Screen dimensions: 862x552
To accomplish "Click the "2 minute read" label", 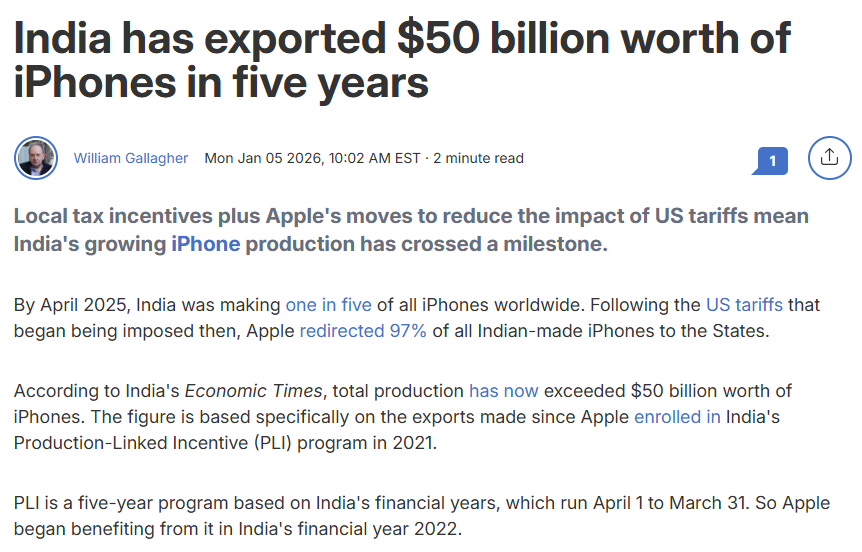I will click(x=478, y=158).
